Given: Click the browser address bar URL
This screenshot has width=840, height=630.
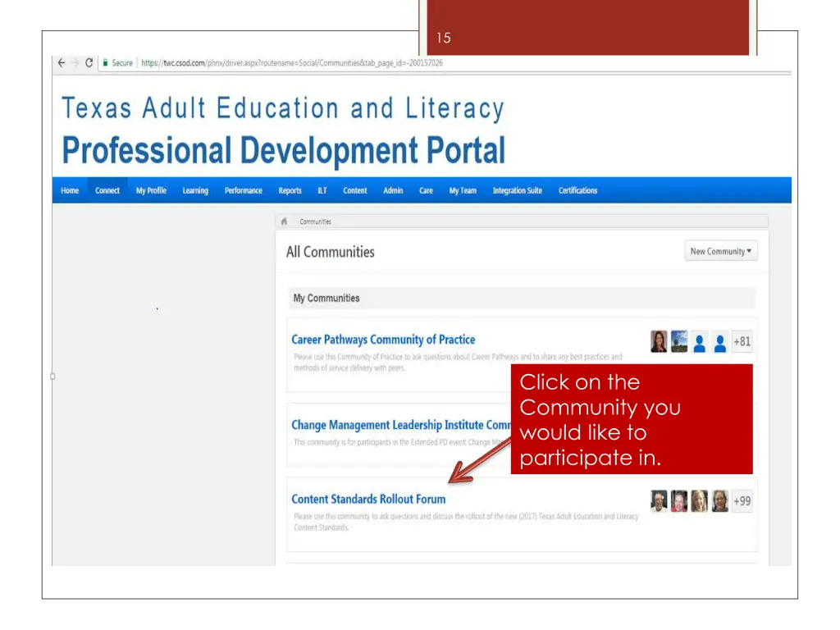Looking at the screenshot, I should 292,62.
